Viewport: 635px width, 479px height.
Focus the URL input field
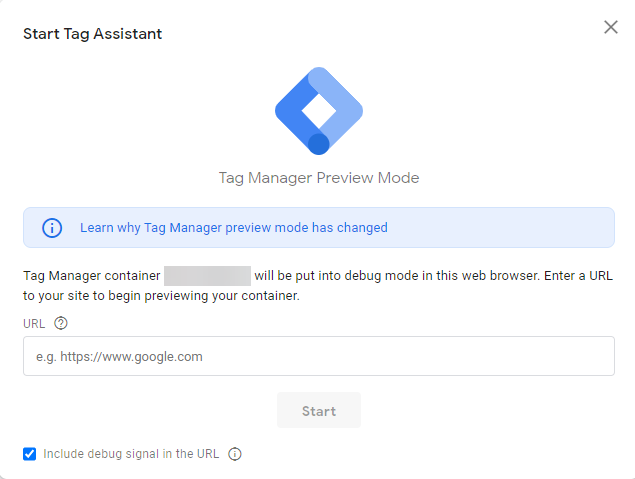(x=319, y=356)
